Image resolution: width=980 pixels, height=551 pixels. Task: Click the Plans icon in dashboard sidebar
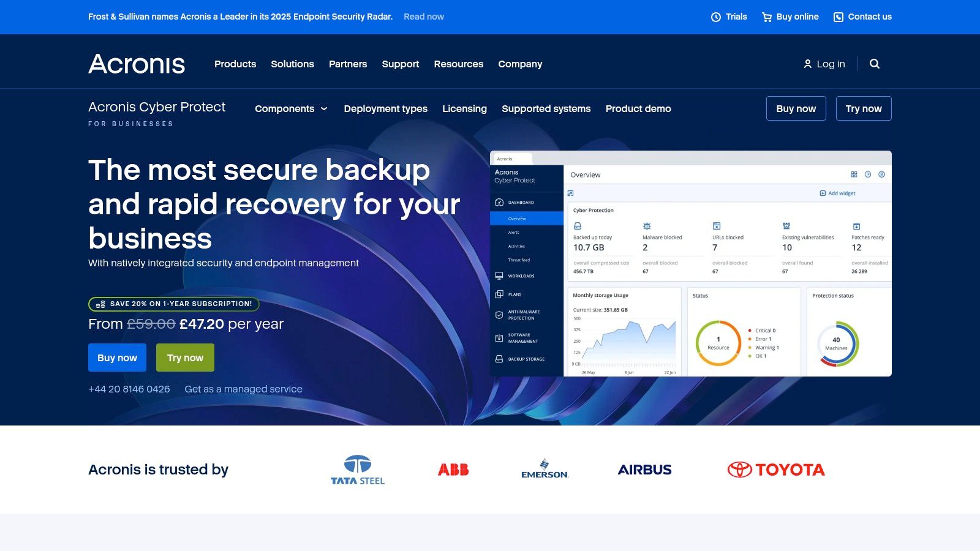(x=499, y=294)
